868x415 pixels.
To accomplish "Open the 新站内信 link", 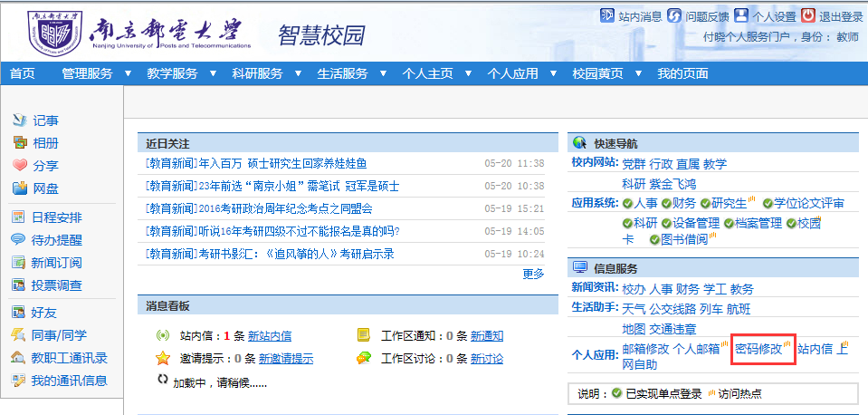I will click(270, 335).
